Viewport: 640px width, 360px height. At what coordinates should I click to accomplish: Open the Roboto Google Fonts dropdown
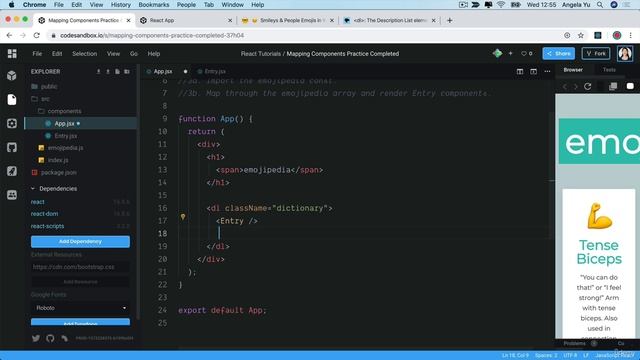click(80, 308)
